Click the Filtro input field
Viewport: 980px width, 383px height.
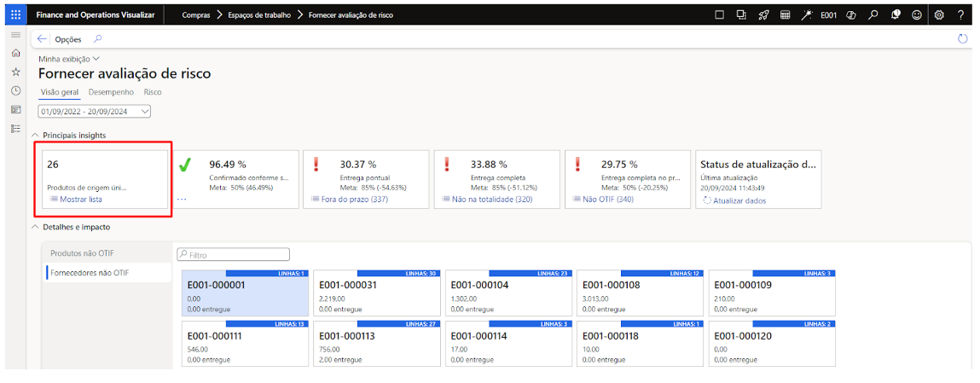pos(233,254)
